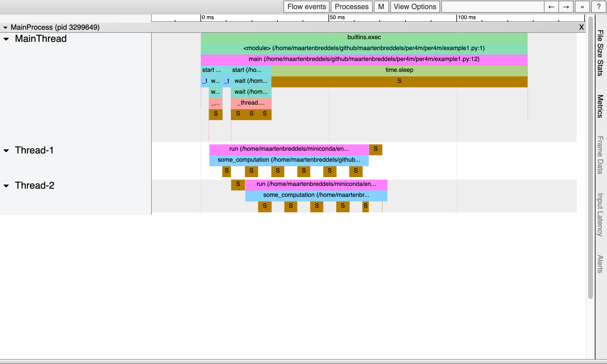Screen dimensions: 607x364
Task: Collapse the Thread-2 track
Action: pyautogui.click(x=6, y=186)
